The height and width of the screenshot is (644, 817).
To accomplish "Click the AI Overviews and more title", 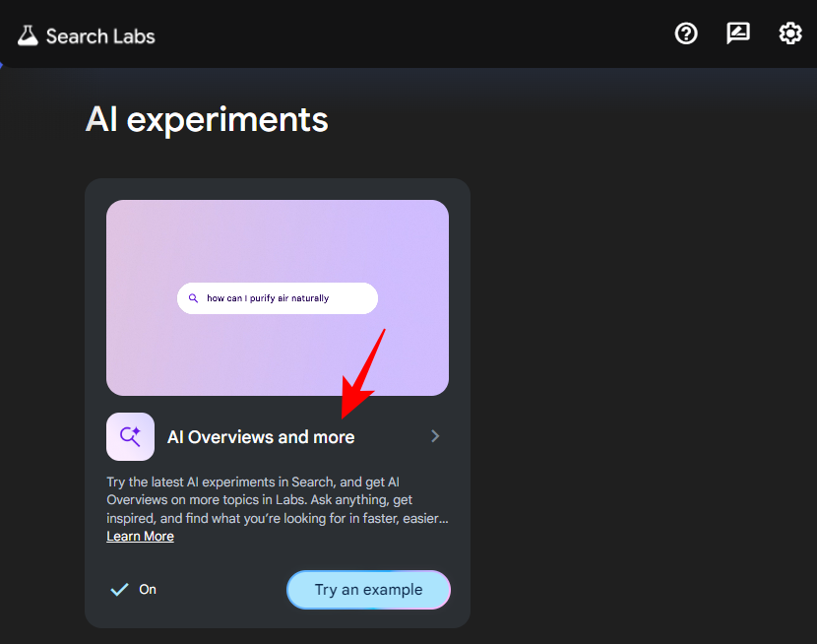I will pos(261,436).
